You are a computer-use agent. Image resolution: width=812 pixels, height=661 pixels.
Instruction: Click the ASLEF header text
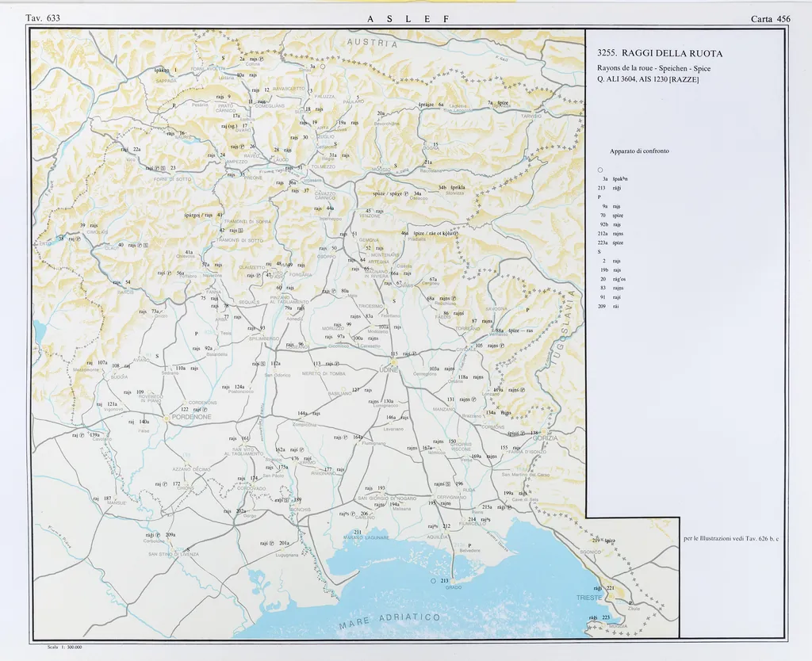click(408, 18)
